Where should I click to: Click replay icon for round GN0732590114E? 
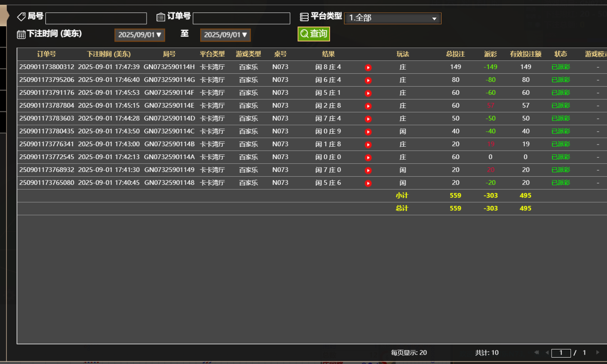(x=368, y=106)
